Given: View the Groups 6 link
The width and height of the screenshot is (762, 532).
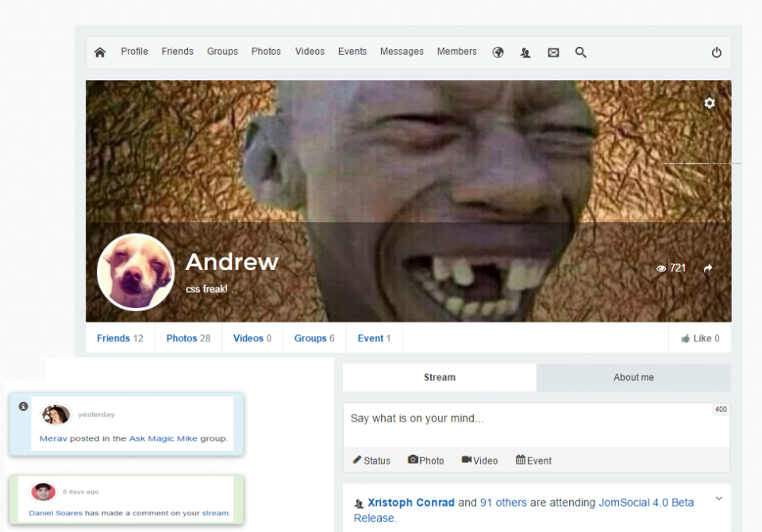Looking at the screenshot, I should point(314,338).
